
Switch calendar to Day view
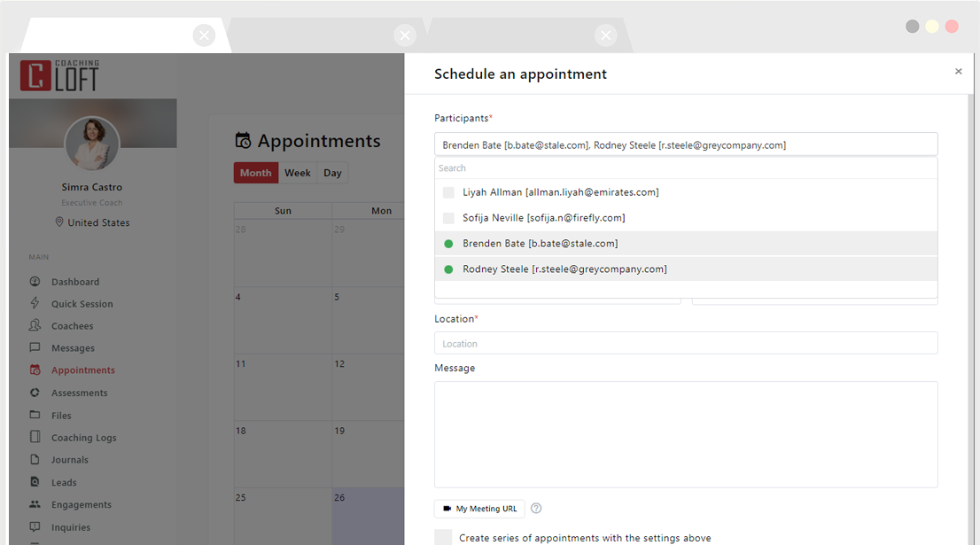click(x=332, y=173)
